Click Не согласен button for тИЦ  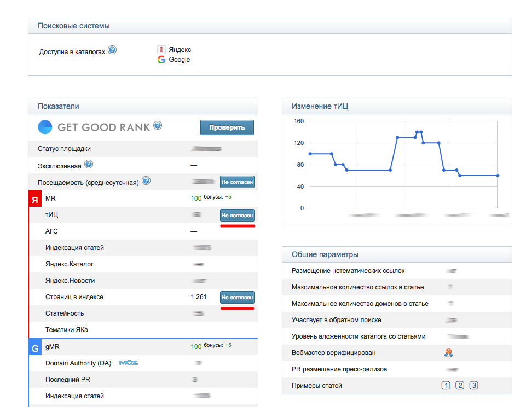pyautogui.click(x=237, y=216)
